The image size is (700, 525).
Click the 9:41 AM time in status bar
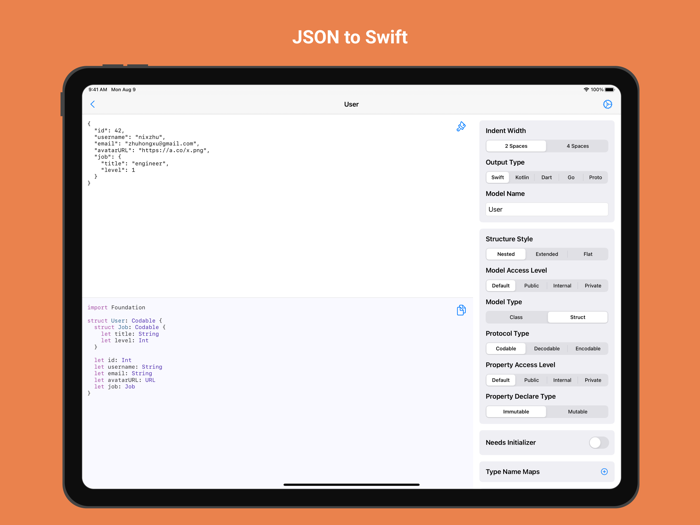click(x=98, y=90)
